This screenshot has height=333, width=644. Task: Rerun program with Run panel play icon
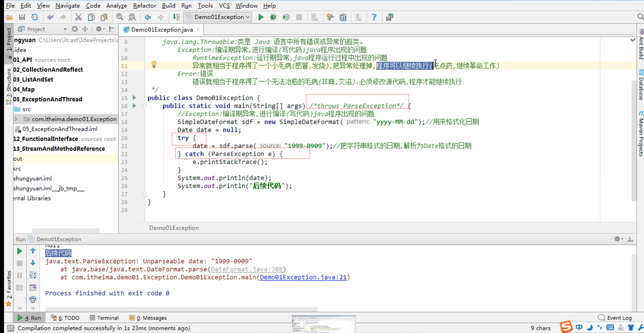pos(19,251)
